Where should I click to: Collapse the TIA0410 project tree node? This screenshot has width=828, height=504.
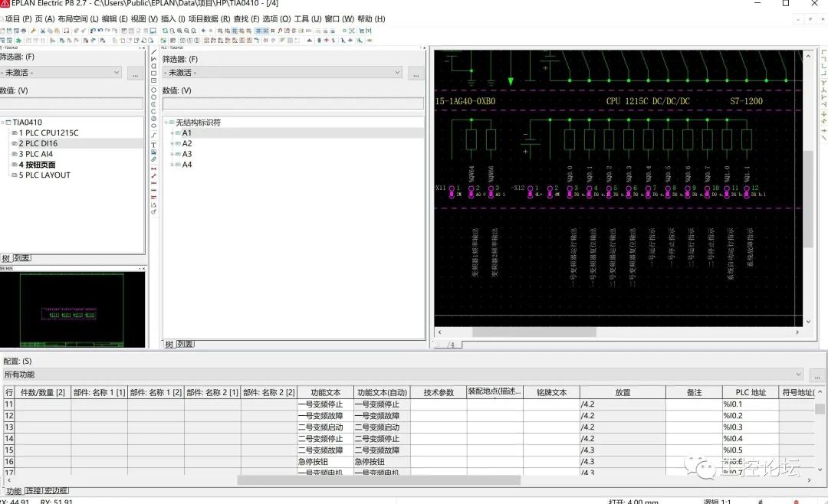click(x=2, y=123)
